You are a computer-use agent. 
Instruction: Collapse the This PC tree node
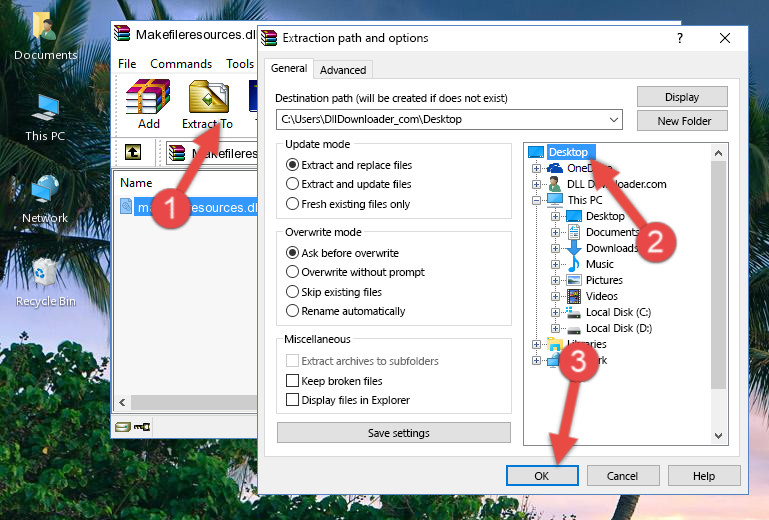pyautogui.click(x=536, y=200)
